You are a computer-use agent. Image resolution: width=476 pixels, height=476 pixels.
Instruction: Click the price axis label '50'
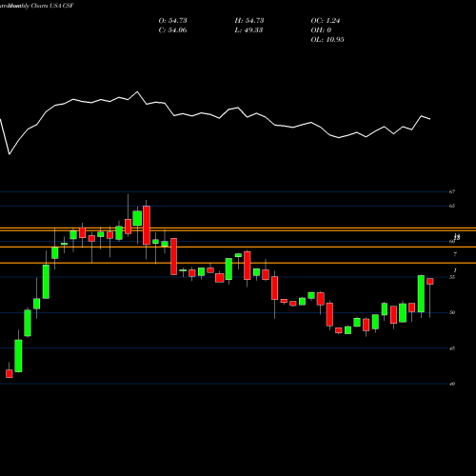452,312
